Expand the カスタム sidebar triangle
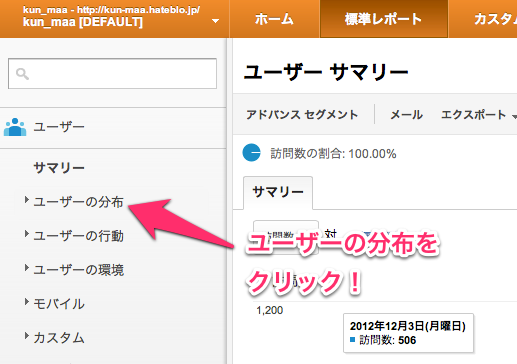Image resolution: width=517 pixels, height=364 pixels. coord(26,336)
